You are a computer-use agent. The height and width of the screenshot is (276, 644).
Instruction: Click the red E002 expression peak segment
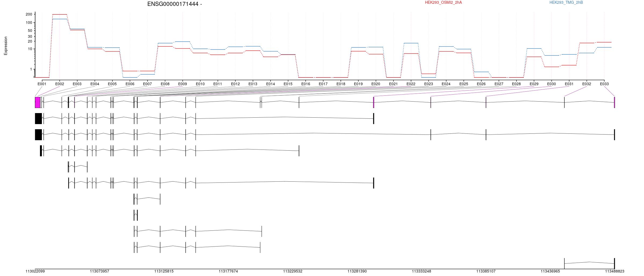point(60,14)
